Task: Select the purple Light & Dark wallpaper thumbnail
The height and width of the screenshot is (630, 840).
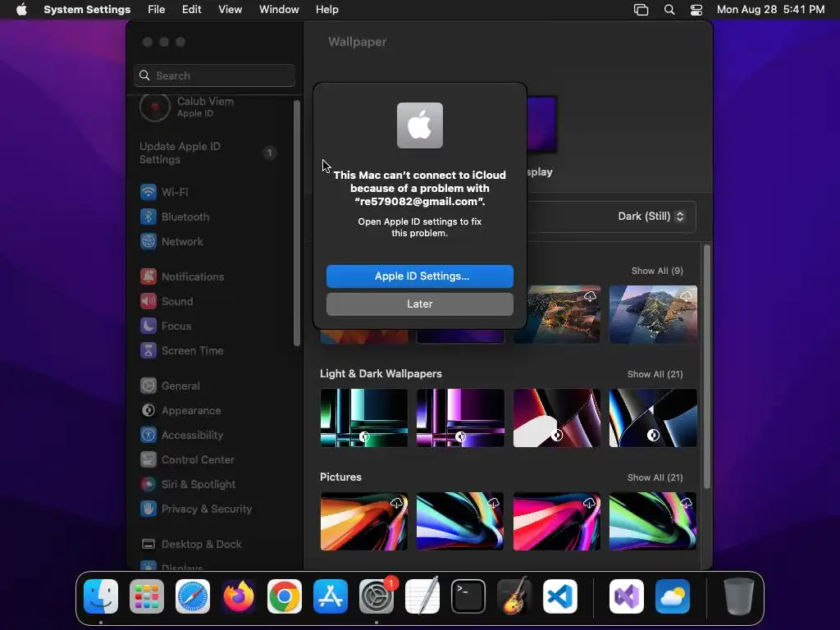Action: (x=460, y=418)
